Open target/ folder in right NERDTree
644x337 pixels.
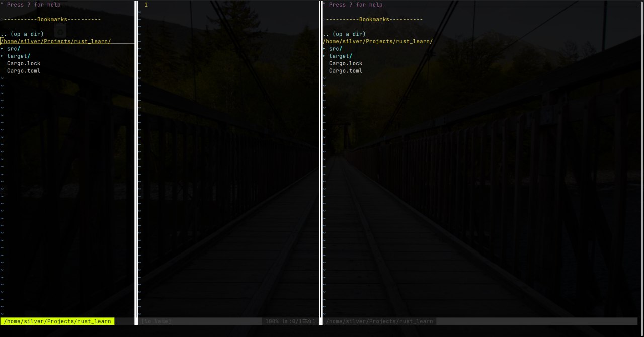(x=341, y=56)
